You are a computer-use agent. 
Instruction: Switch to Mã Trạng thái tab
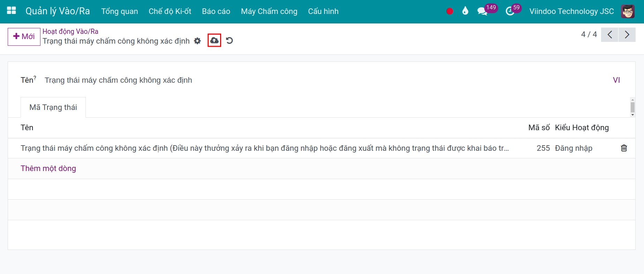click(x=53, y=107)
